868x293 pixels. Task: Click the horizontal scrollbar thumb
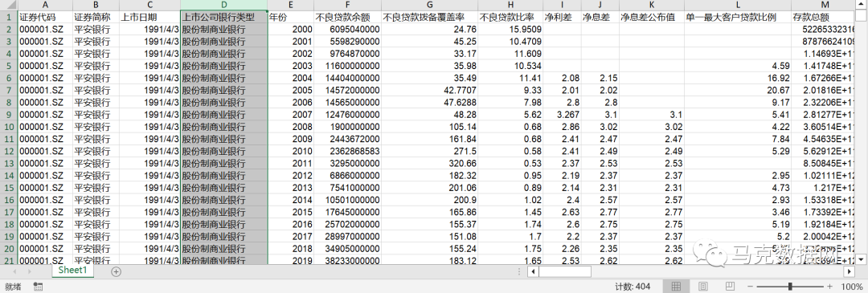click(565, 271)
